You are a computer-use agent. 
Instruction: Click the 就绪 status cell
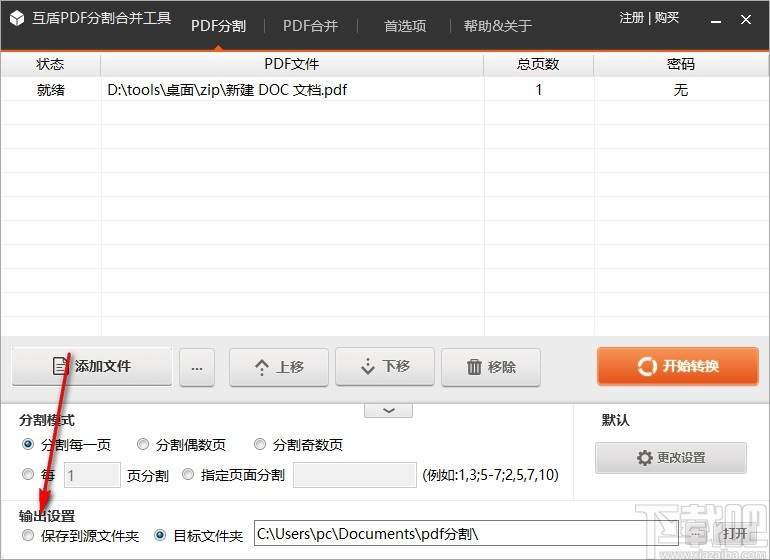(x=51, y=90)
